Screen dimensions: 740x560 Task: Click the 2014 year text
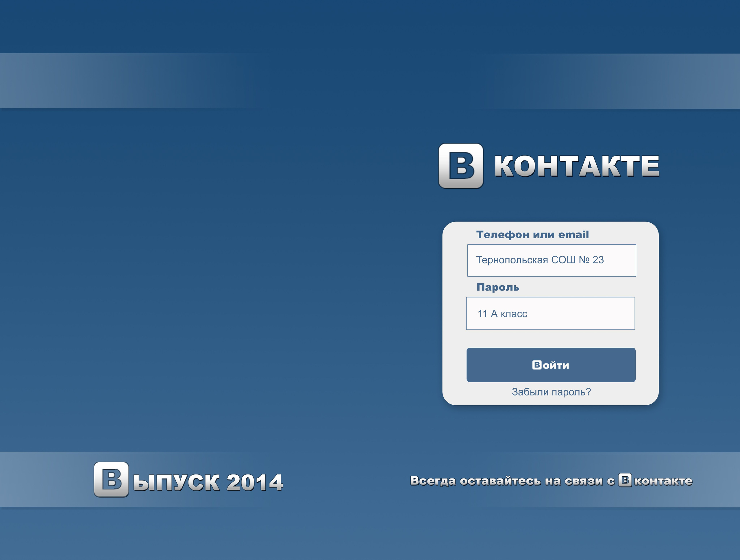point(255,483)
